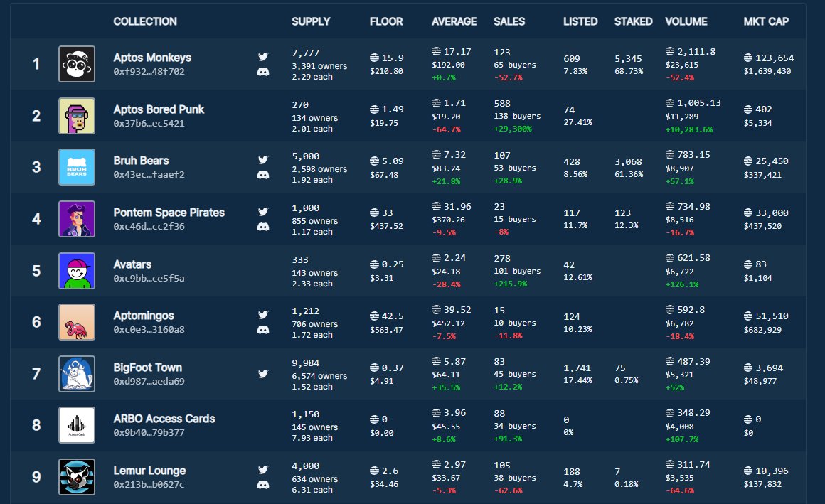Click ARBO Access Cards volume $4,008
Viewport: 825px width, 504px height.
pos(679,427)
